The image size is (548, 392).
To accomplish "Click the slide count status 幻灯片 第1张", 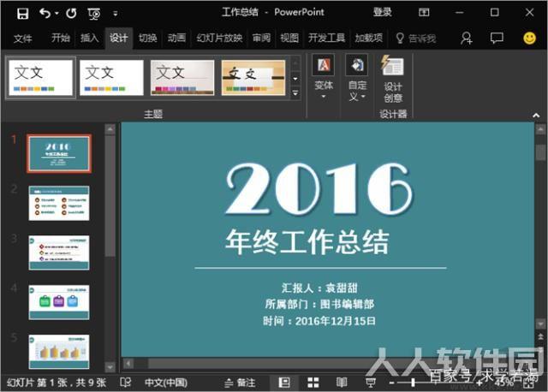I will 57,383.
